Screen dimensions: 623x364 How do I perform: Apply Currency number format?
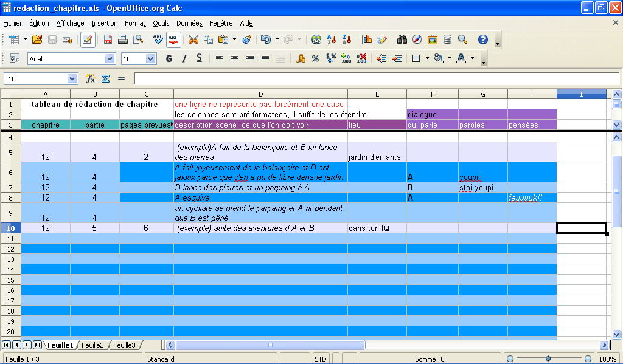point(301,59)
